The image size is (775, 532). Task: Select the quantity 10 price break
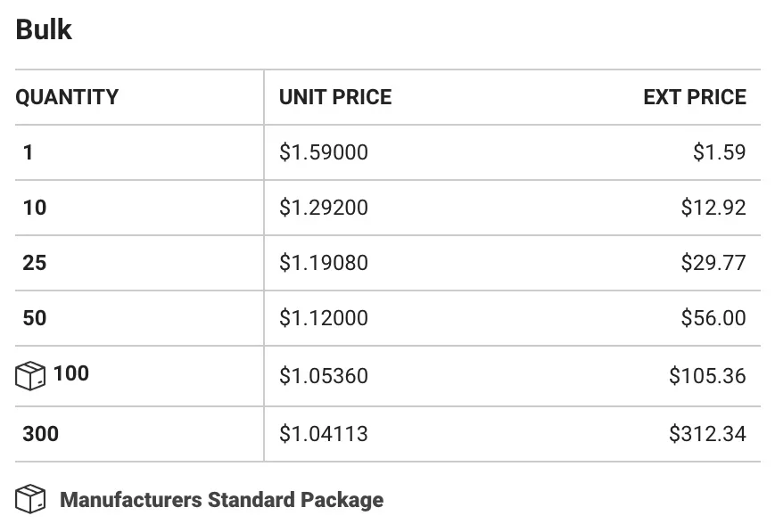(387, 208)
